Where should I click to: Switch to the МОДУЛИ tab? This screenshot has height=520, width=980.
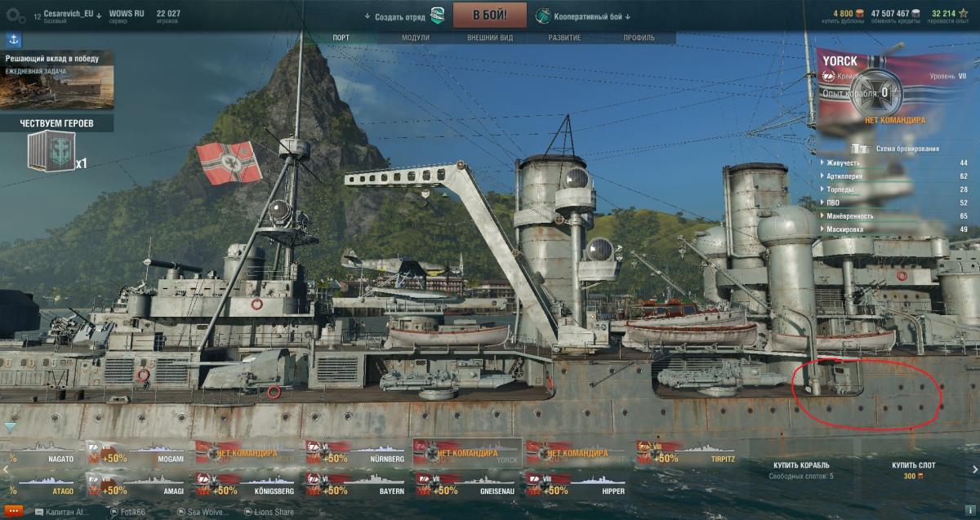[x=415, y=38]
